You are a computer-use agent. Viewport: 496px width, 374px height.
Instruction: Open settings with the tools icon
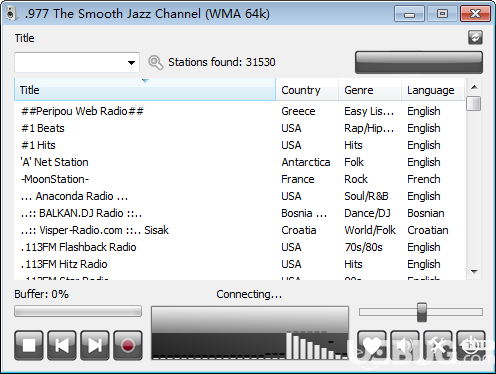click(438, 345)
